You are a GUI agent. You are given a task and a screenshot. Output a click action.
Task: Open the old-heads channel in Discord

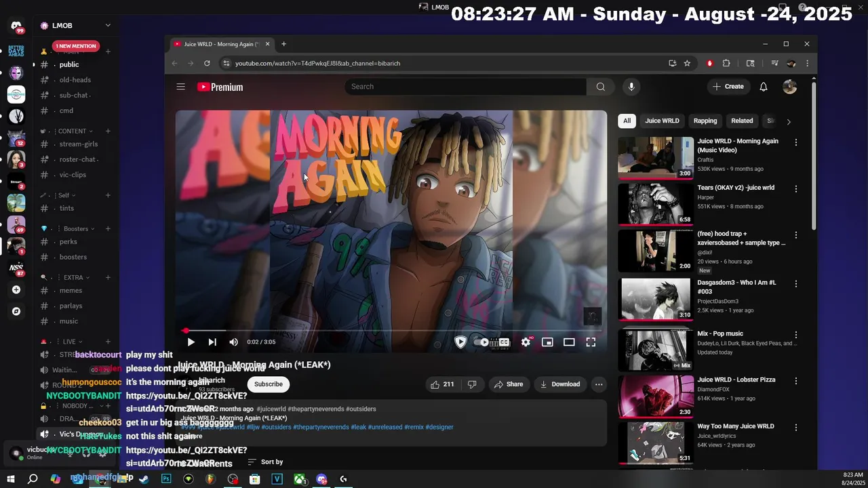(x=75, y=80)
